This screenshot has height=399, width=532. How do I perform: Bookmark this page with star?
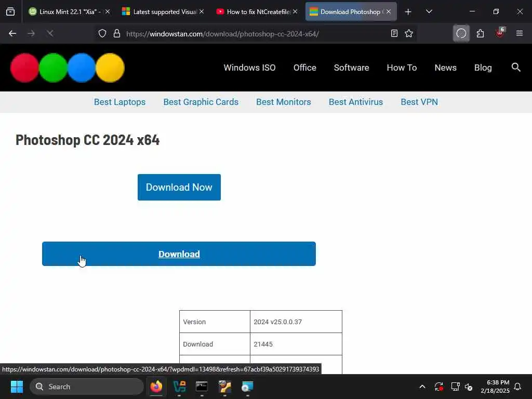pos(409,34)
